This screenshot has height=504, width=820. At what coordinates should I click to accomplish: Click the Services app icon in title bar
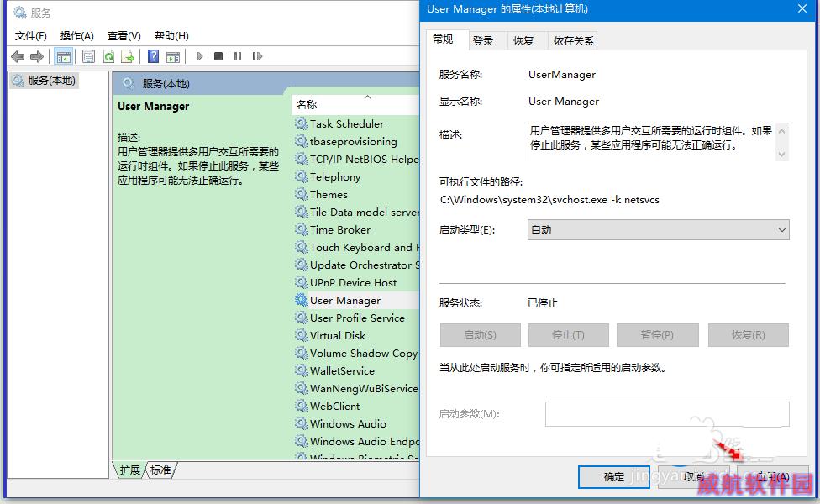click(x=20, y=13)
